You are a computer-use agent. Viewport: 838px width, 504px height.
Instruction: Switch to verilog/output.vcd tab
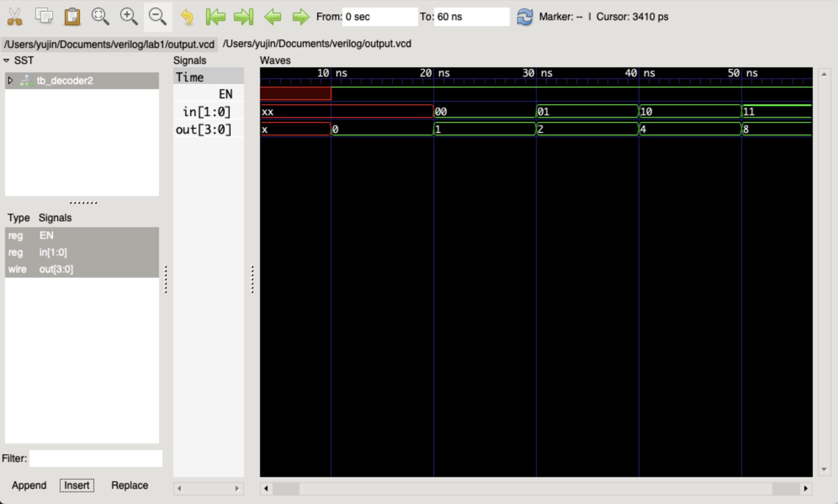[317, 44]
